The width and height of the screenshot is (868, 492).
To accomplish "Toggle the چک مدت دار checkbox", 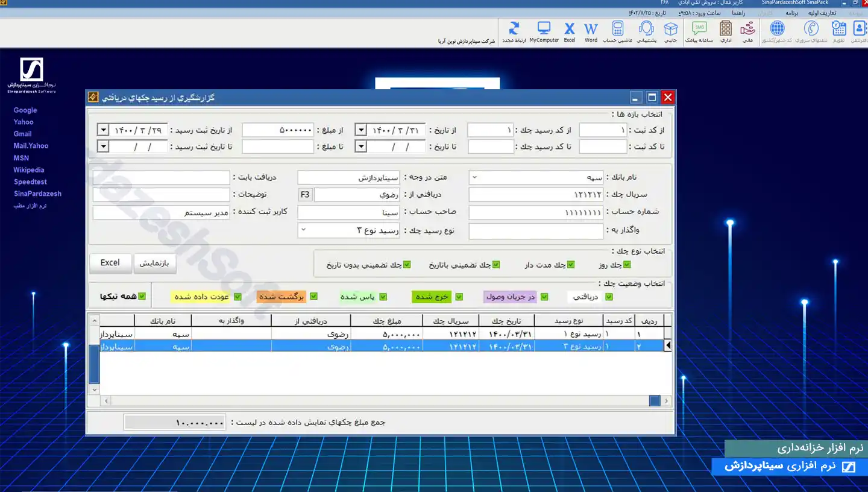I will 571,265.
